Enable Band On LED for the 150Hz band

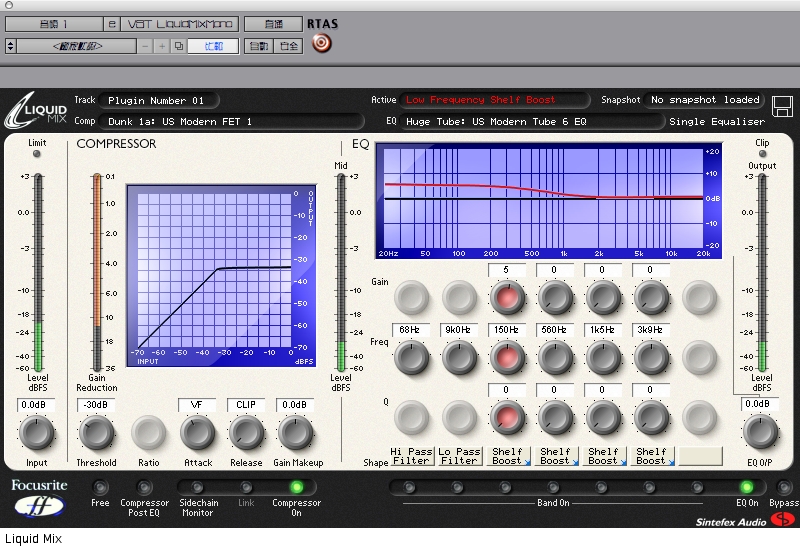click(505, 487)
